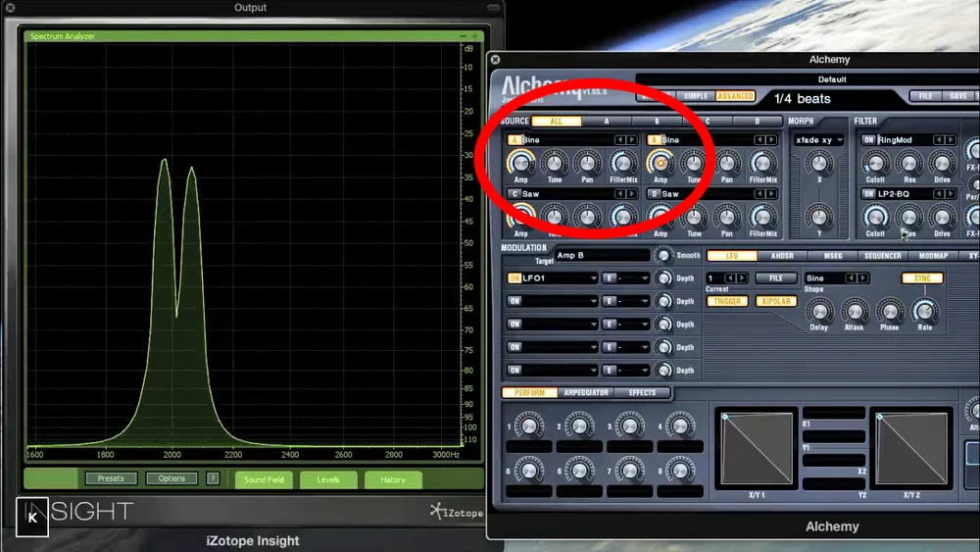
Task: Click the LFO1 Depth knob
Action: click(663, 278)
